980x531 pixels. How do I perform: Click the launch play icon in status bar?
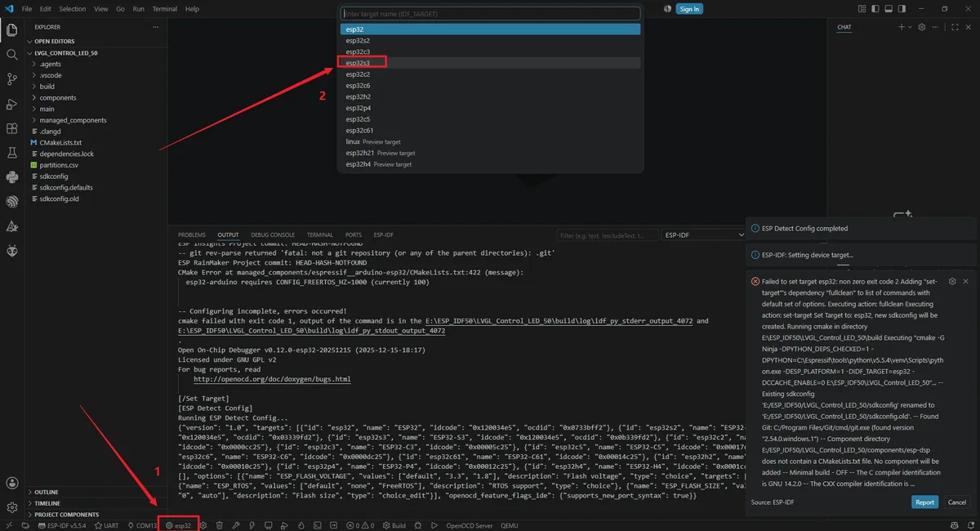click(434, 525)
